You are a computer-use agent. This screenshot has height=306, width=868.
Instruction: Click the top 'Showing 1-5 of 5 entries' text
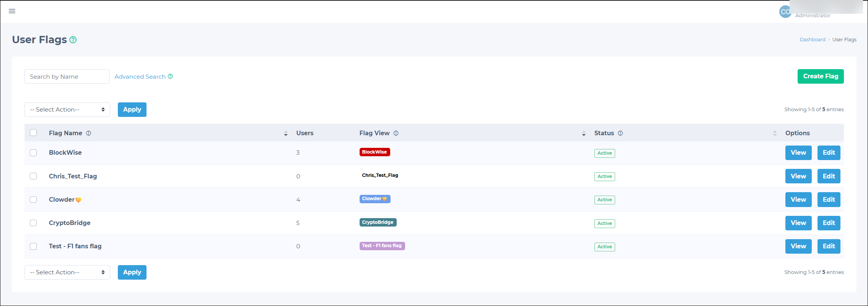tap(814, 110)
